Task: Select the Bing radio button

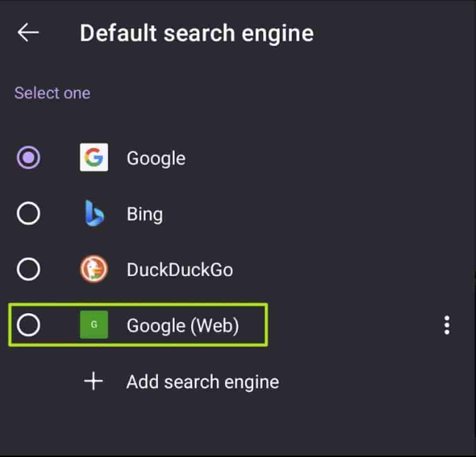Action: (x=29, y=214)
